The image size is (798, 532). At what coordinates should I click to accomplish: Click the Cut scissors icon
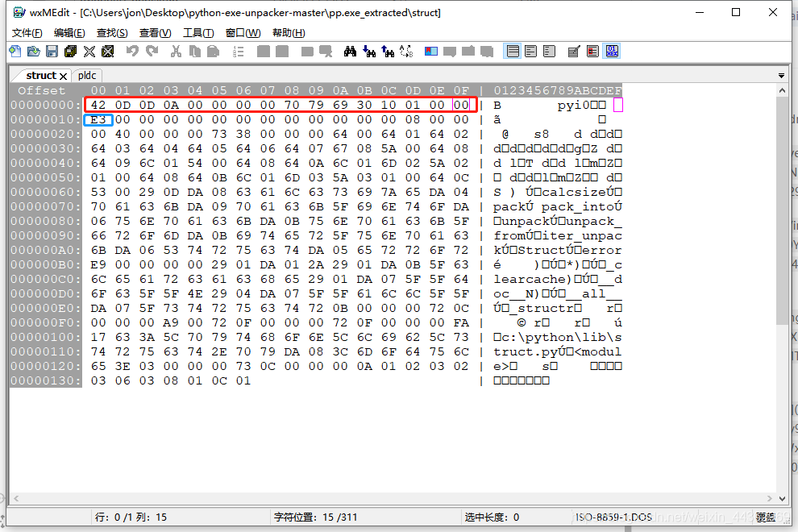coord(176,51)
